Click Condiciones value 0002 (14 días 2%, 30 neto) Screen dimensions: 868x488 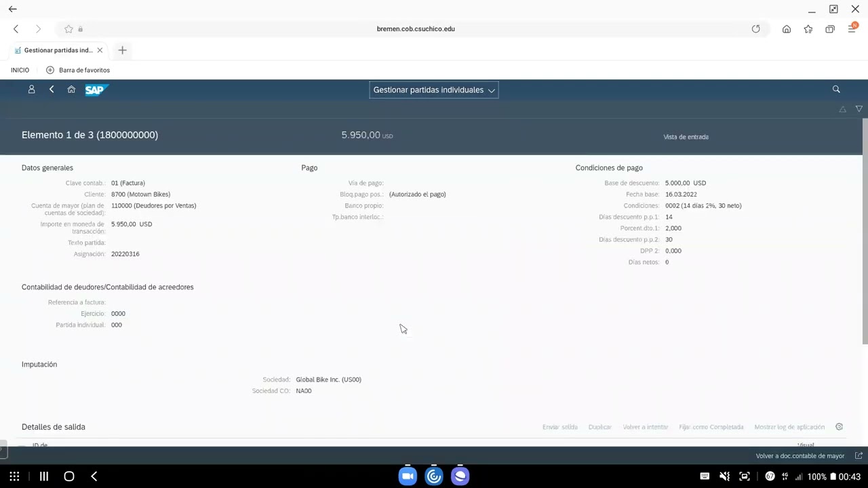[703, 206]
